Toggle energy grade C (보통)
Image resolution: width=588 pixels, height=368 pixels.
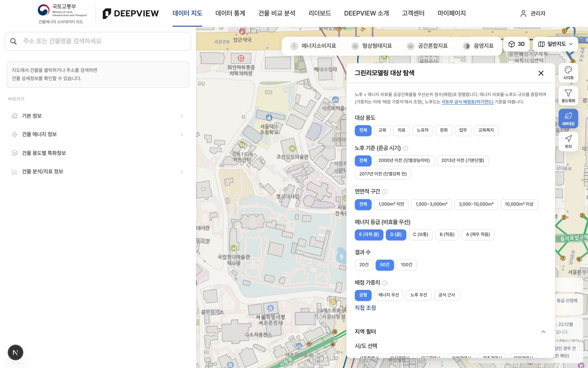(421, 235)
